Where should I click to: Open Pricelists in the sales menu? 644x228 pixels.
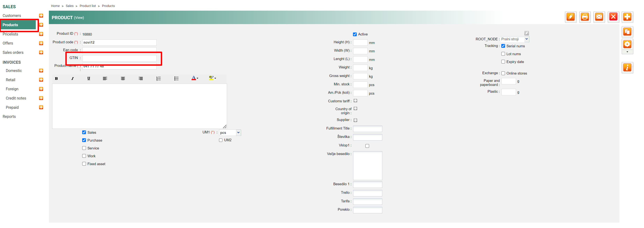point(10,34)
